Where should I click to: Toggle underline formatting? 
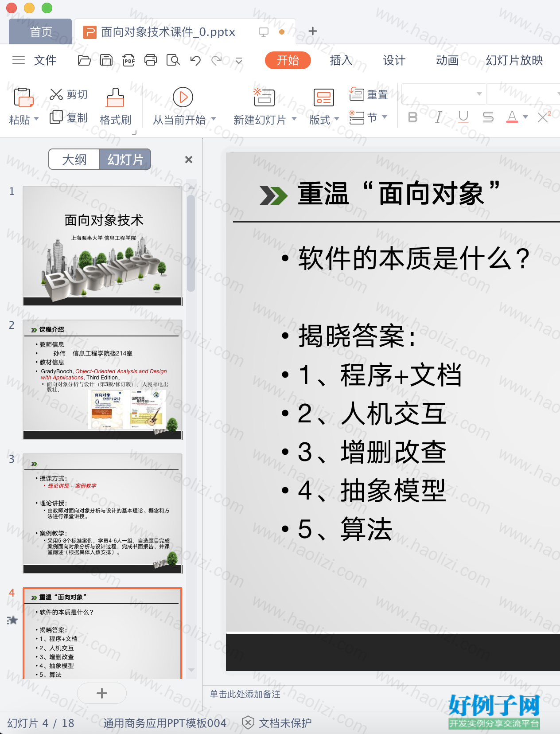tap(463, 117)
